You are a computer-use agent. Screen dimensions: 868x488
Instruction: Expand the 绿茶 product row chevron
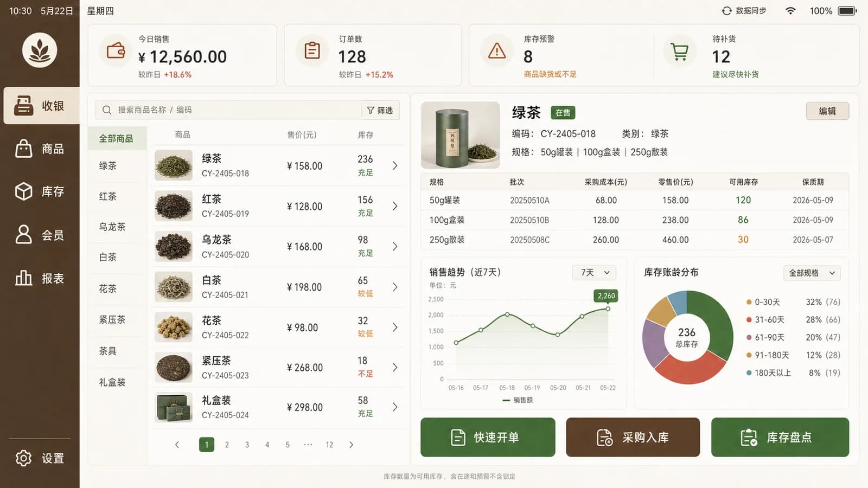[395, 165]
